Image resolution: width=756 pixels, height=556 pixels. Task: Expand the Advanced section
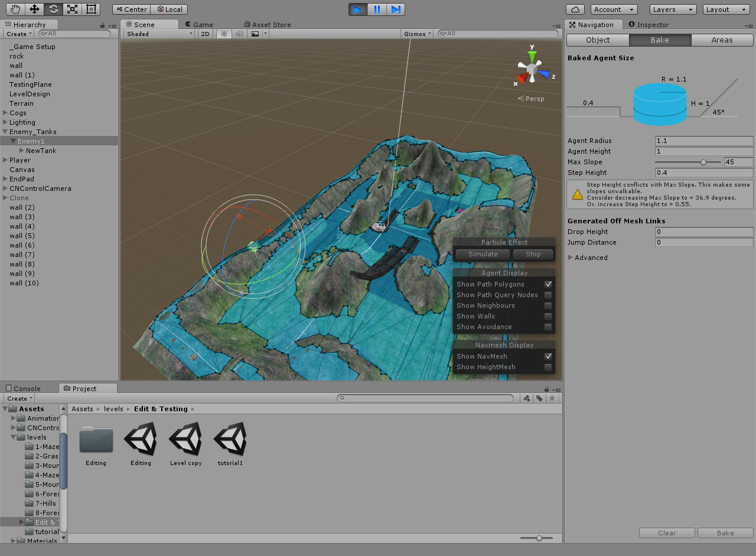click(571, 258)
